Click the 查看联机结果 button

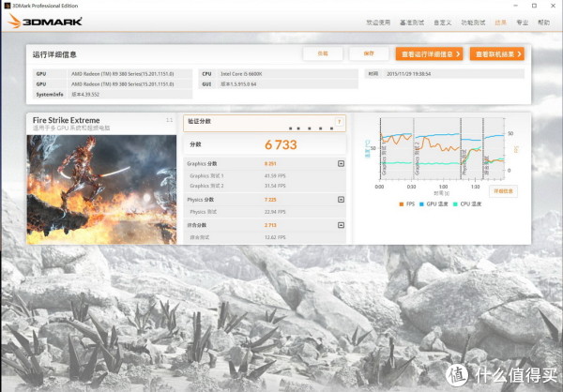pyautogui.click(x=497, y=53)
